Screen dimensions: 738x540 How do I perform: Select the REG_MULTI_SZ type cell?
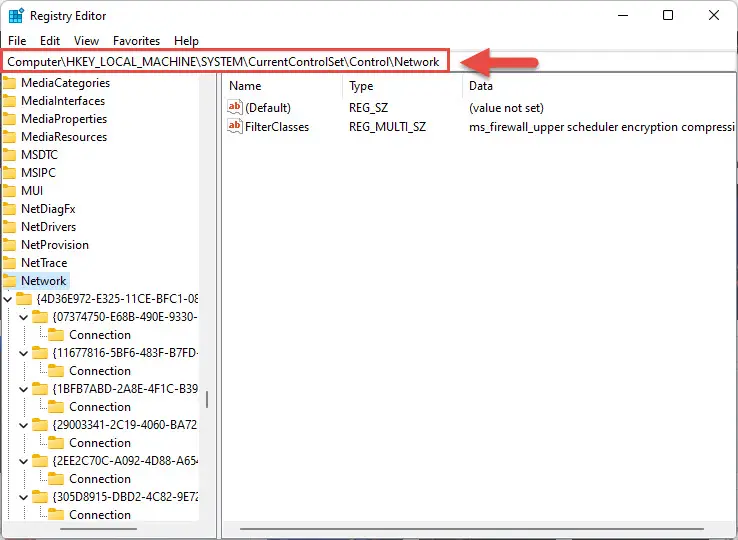[387, 127]
